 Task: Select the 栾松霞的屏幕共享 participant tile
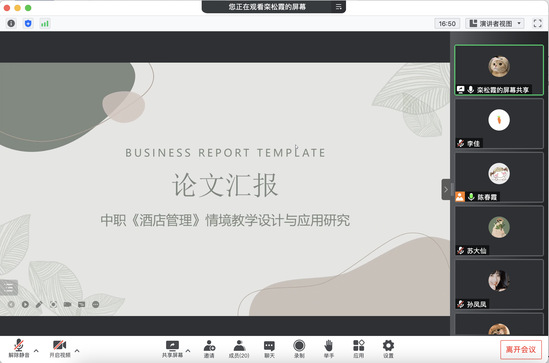point(499,70)
